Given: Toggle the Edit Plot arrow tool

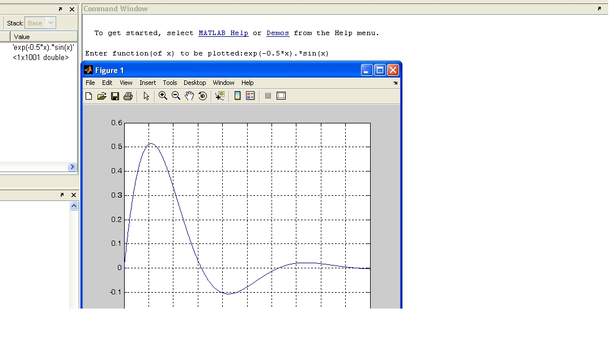Looking at the screenshot, I should [x=146, y=96].
